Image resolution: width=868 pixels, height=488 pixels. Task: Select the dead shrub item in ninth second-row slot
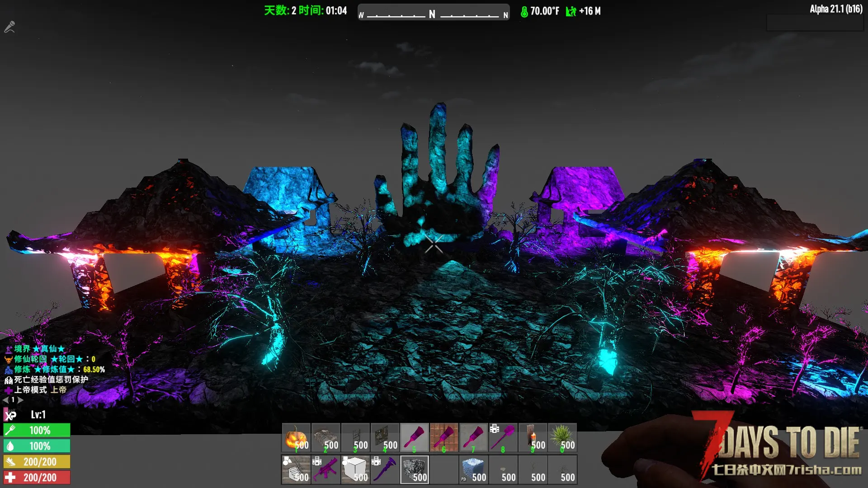[x=533, y=469]
